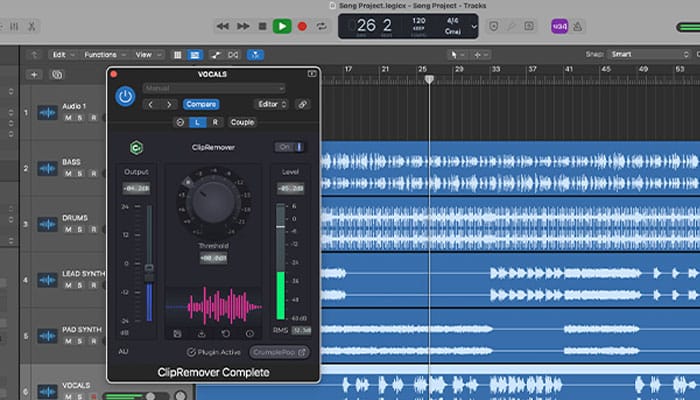Click the export icon under waveform
700x400 pixels.
tap(201, 333)
